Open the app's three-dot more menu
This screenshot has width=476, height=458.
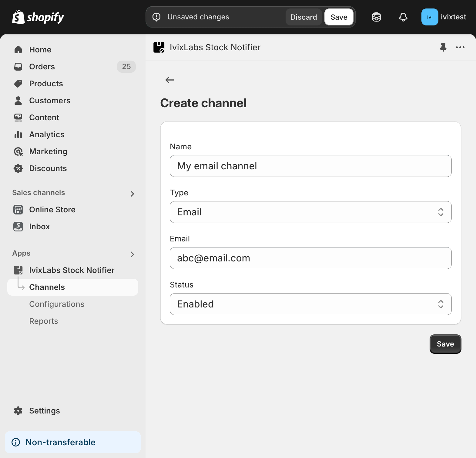pos(460,47)
